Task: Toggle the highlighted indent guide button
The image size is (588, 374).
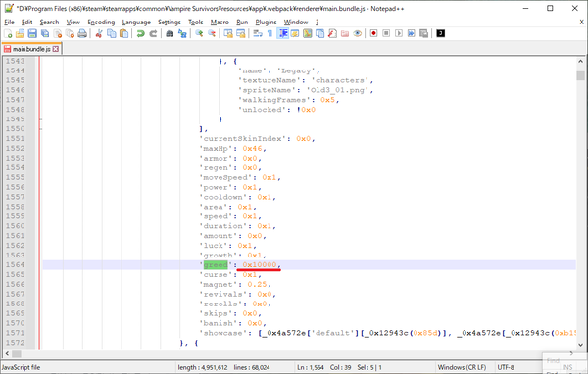Action: (283, 34)
